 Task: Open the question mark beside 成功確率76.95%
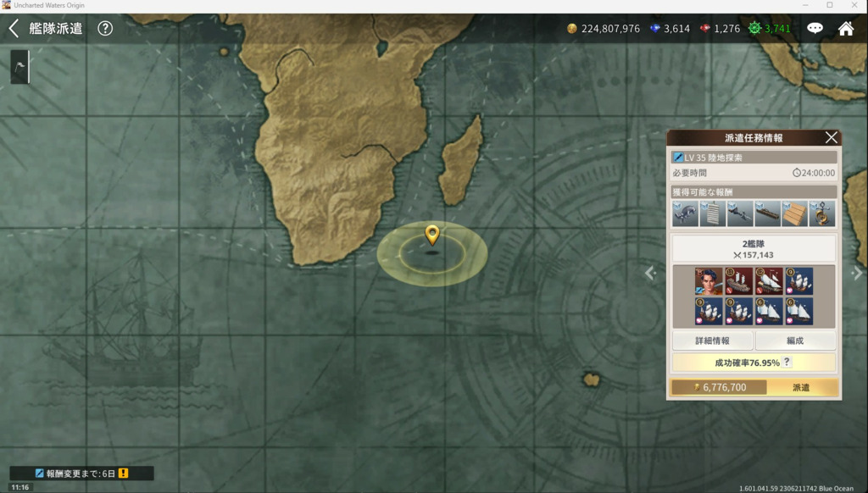click(787, 362)
